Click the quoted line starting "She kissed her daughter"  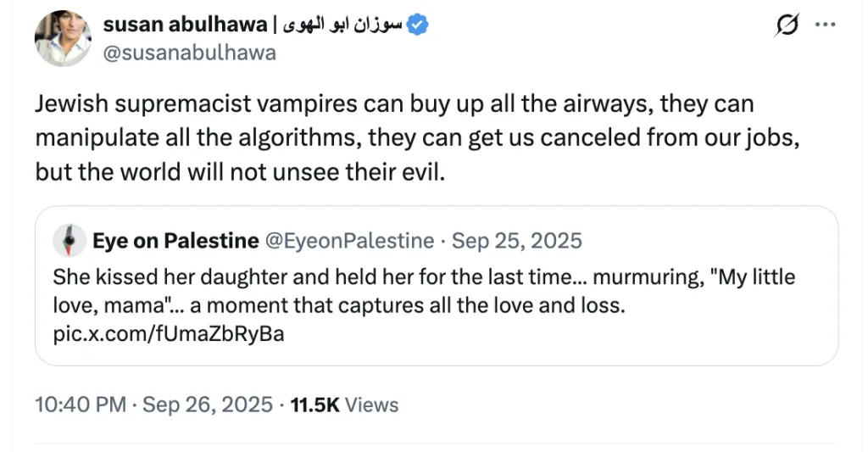tap(424, 277)
